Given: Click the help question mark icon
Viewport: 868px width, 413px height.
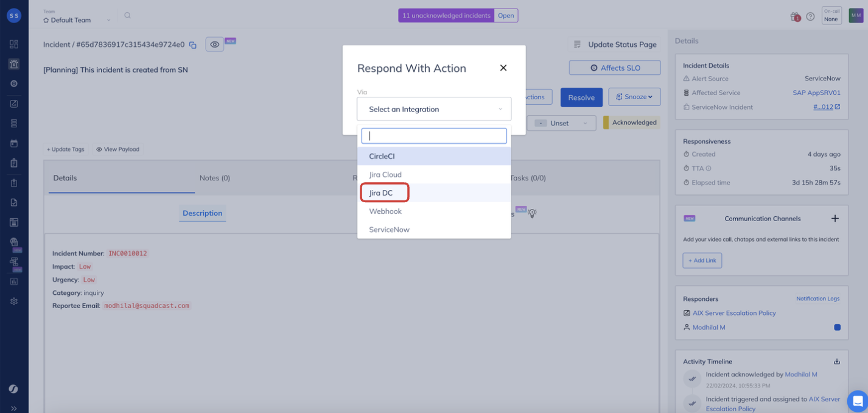Looking at the screenshot, I should click(x=810, y=16).
